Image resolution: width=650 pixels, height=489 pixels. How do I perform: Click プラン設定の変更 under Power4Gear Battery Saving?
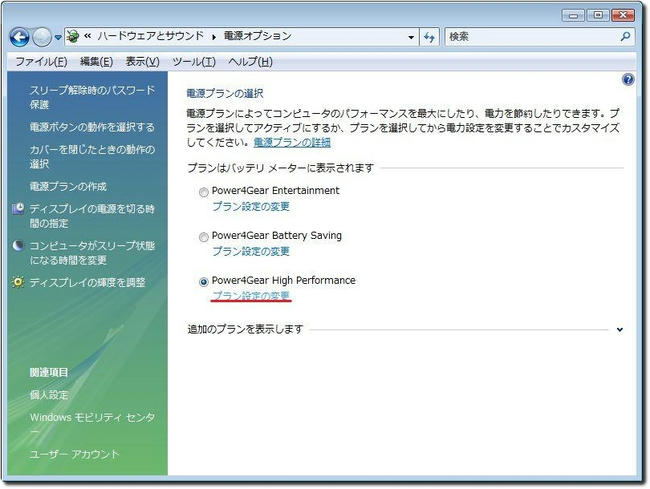(x=251, y=251)
